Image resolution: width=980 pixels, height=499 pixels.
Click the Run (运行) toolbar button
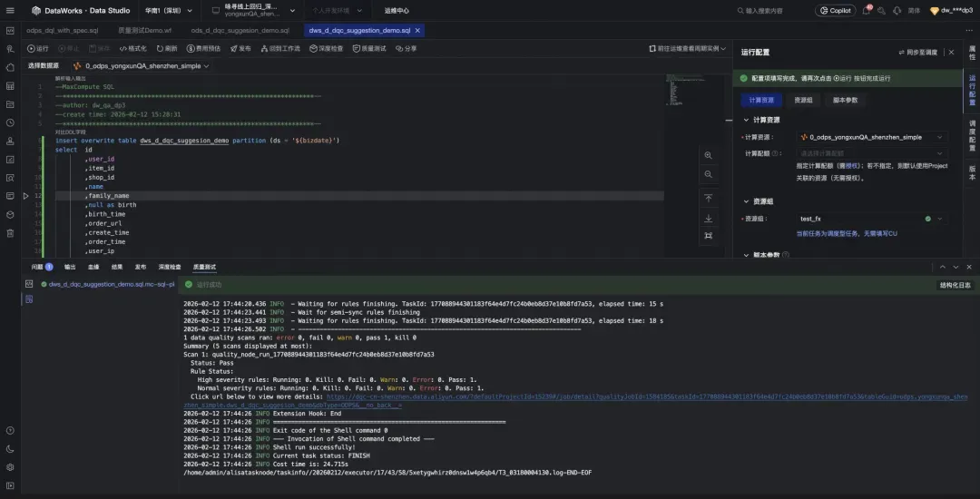[x=37, y=48]
